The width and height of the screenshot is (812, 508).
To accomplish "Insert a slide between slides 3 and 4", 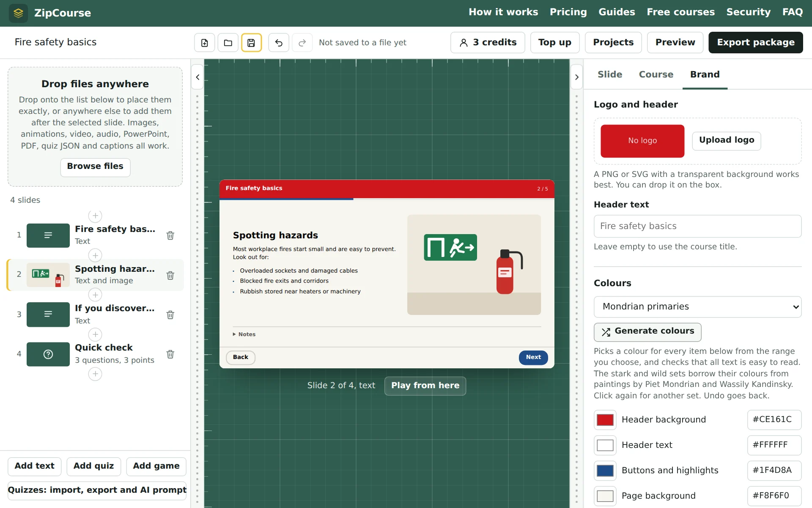I will pyautogui.click(x=95, y=334).
